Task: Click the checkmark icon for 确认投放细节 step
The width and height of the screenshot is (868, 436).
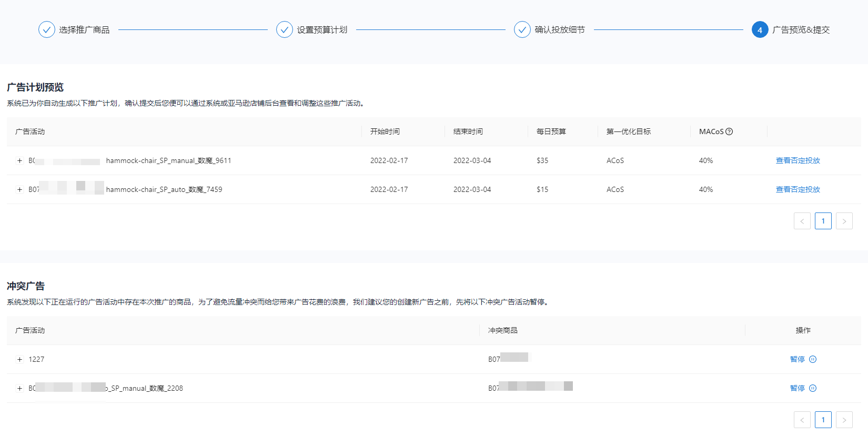Action: 522,29
